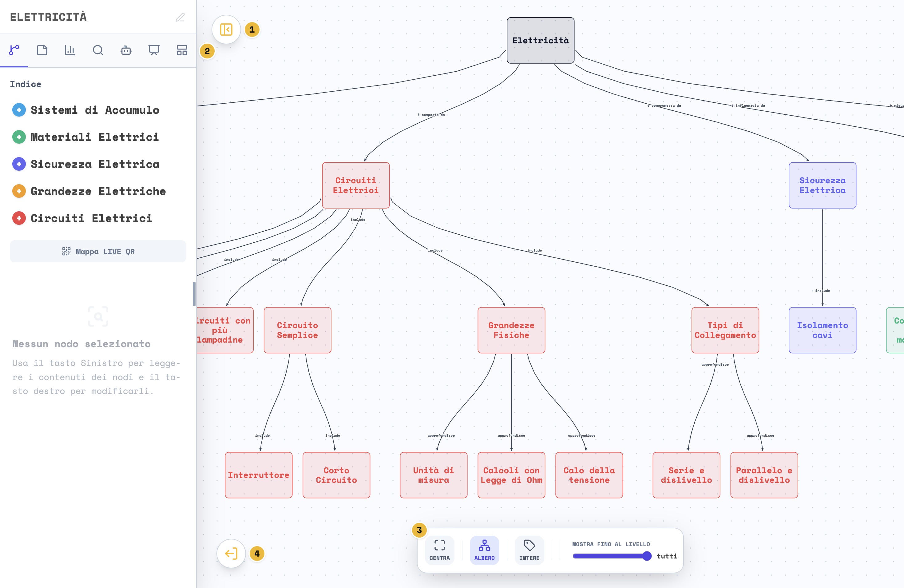Expand Materiali Elettrici plus icon
Image resolution: width=904 pixels, height=588 pixels.
(19, 137)
